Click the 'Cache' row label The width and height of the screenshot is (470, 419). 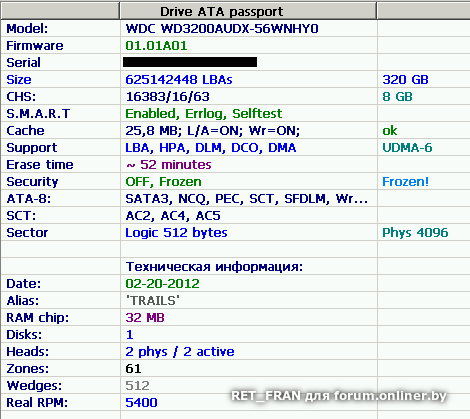25,131
